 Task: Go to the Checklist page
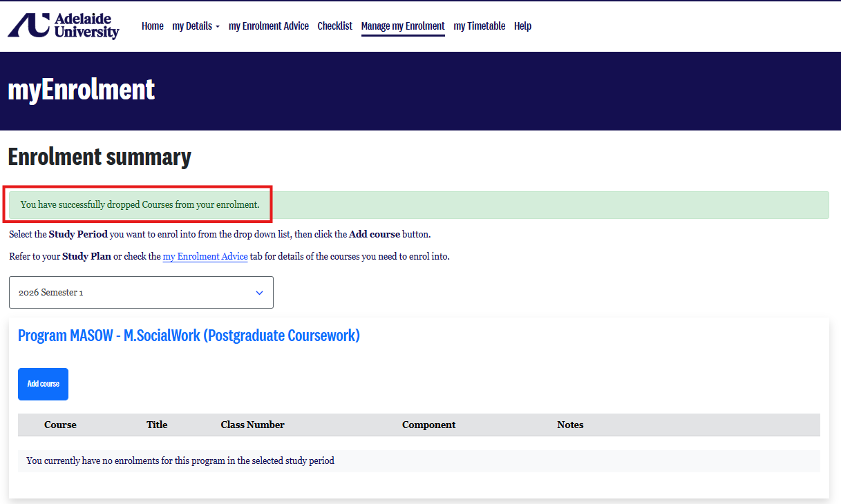pyautogui.click(x=335, y=26)
